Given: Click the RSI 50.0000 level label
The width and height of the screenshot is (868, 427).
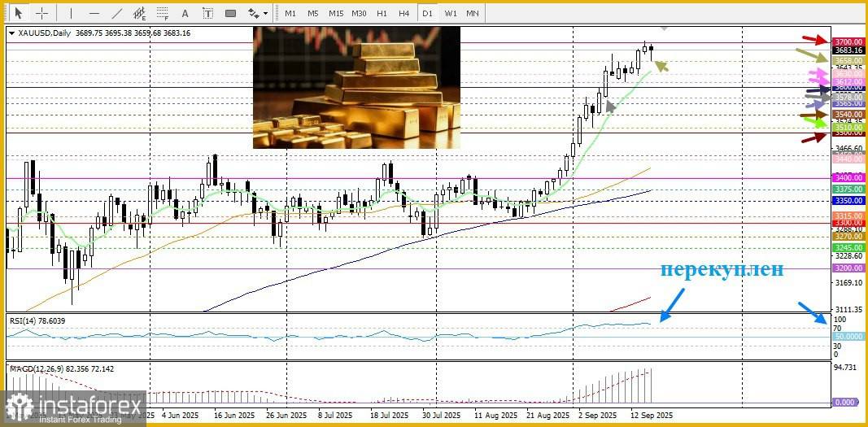Looking at the screenshot, I should (x=848, y=336).
